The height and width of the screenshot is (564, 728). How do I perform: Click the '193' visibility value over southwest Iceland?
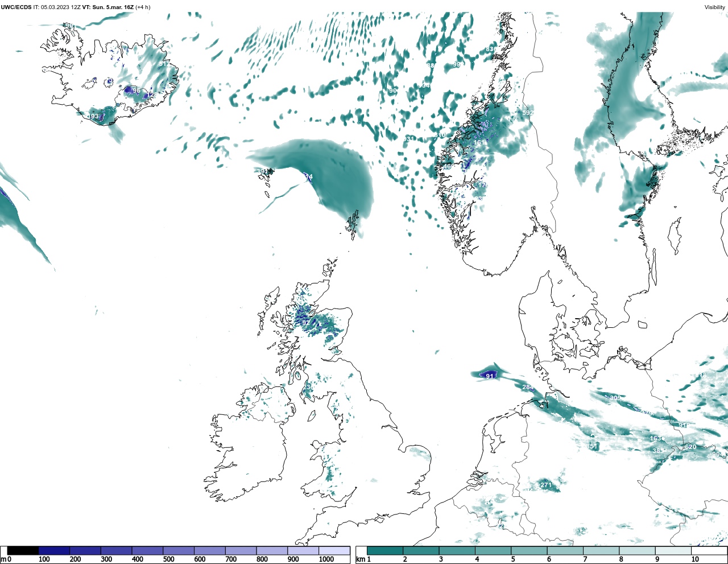pyautogui.click(x=93, y=117)
